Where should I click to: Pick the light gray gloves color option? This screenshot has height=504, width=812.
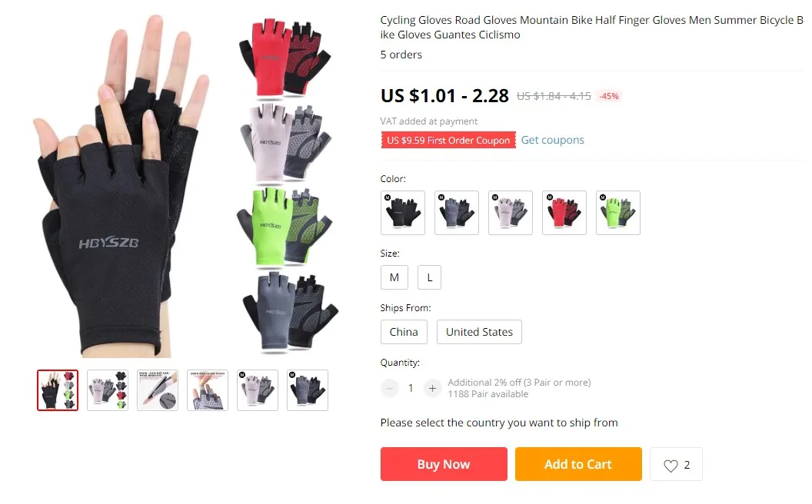(x=511, y=213)
